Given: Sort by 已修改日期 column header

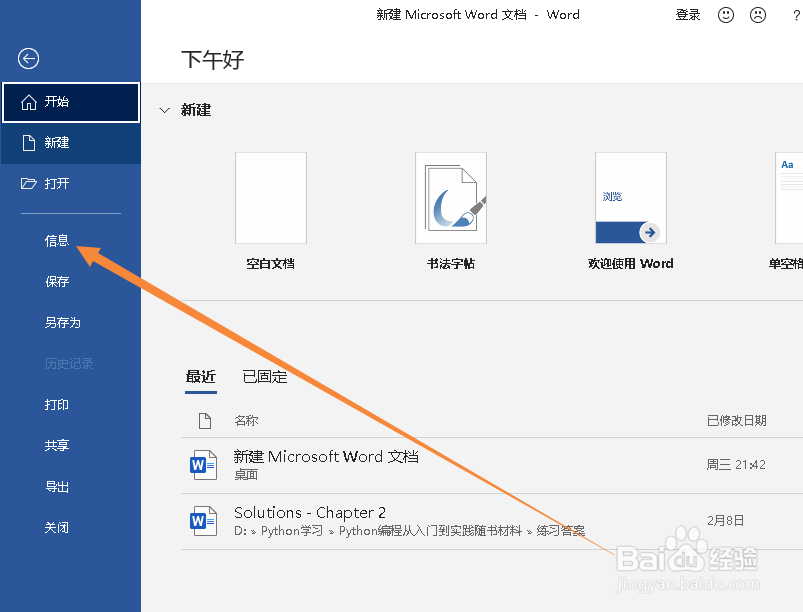Looking at the screenshot, I should click(736, 420).
